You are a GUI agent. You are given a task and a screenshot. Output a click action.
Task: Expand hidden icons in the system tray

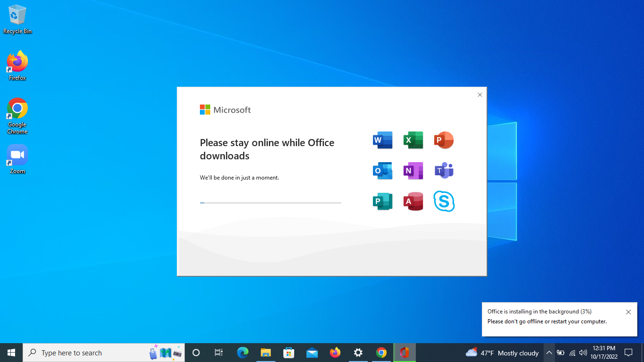(x=549, y=353)
